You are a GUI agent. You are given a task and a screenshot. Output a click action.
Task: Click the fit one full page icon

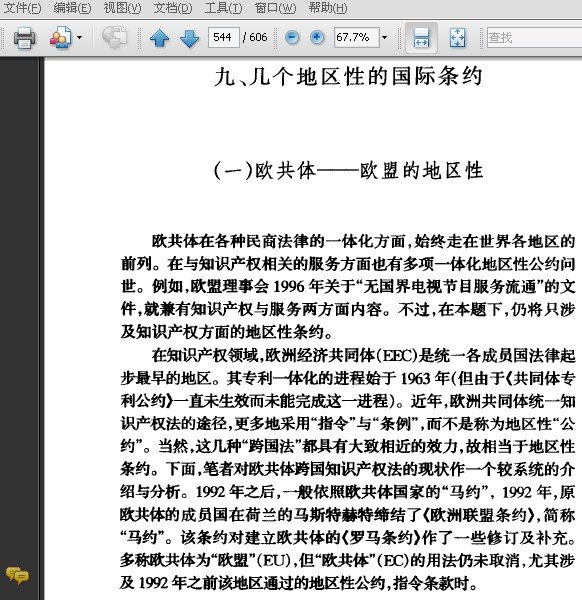coord(458,38)
